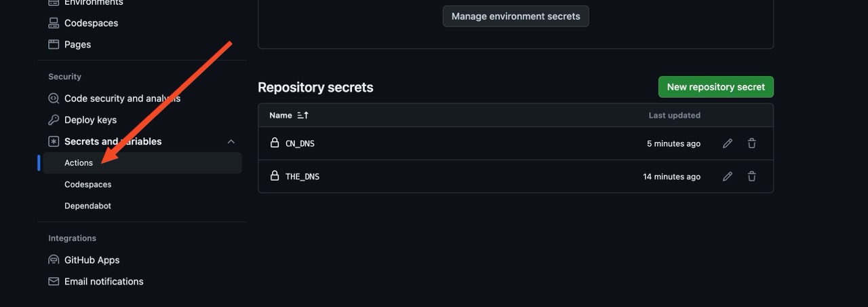Screen dimensions: 868x307
Task: Click the Email notifications envelope icon
Action: (54, 281)
